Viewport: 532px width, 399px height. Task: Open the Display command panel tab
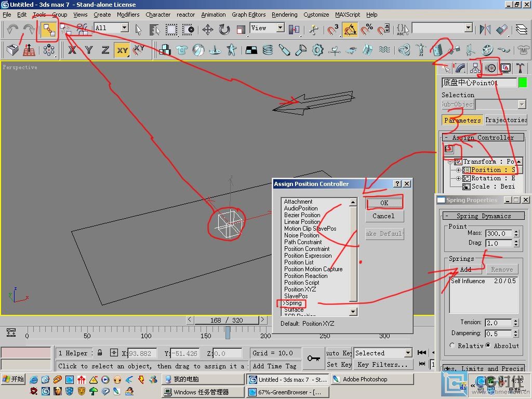pos(505,69)
